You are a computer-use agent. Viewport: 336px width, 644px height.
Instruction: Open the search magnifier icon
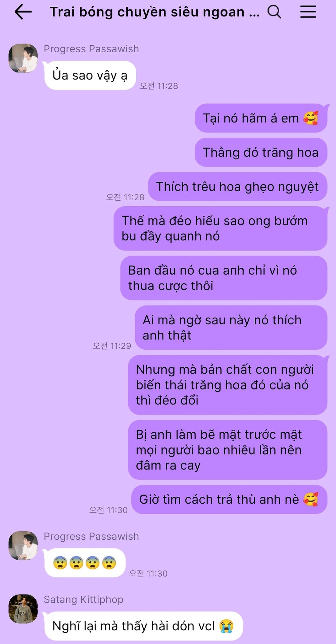274,12
